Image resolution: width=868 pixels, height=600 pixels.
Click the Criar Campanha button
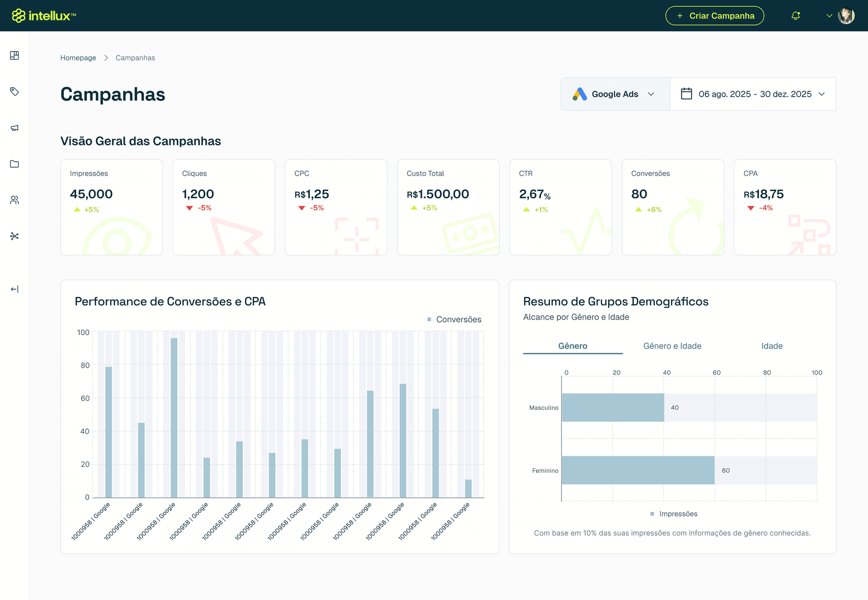(714, 15)
